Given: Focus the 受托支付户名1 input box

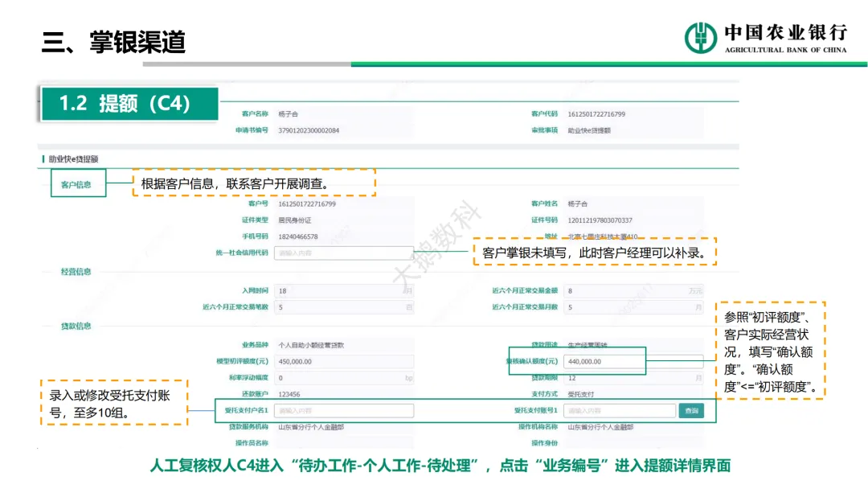Looking at the screenshot, I should 343,411.
